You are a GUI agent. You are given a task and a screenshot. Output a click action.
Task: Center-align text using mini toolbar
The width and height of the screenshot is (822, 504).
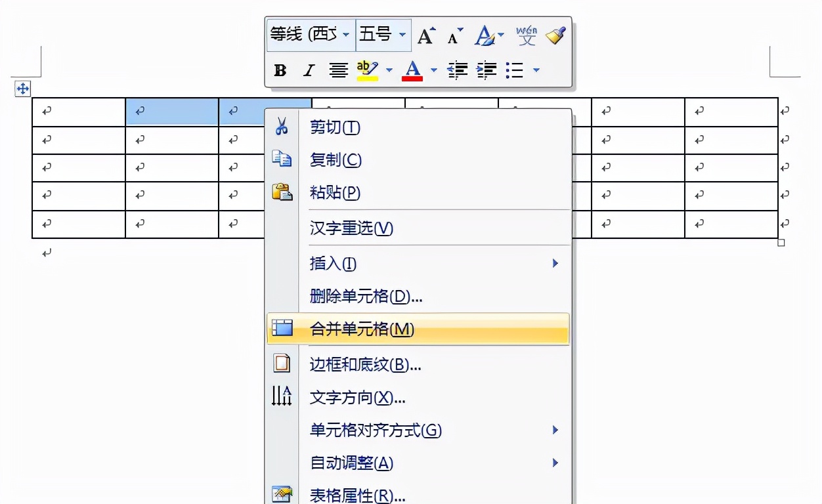tap(338, 70)
